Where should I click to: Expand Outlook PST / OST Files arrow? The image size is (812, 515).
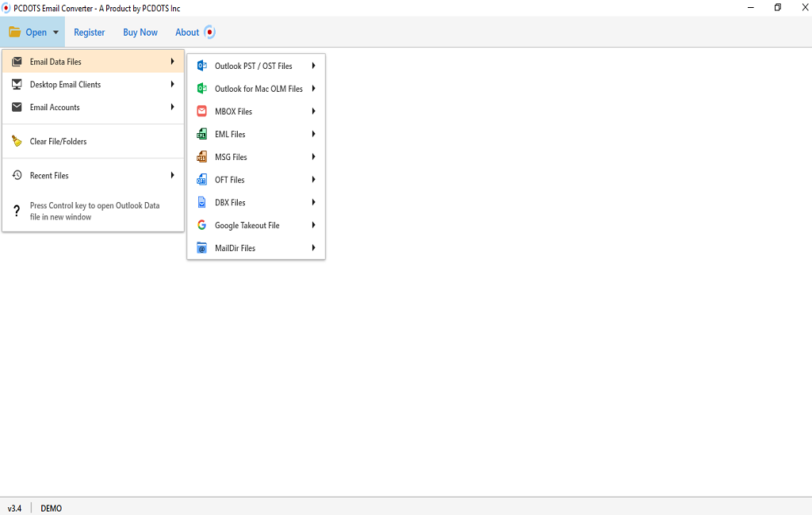[314, 66]
